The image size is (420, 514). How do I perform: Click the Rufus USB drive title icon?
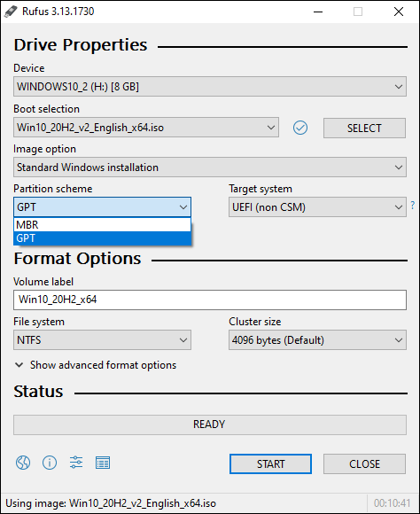pyautogui.click(x=11, y=12)
